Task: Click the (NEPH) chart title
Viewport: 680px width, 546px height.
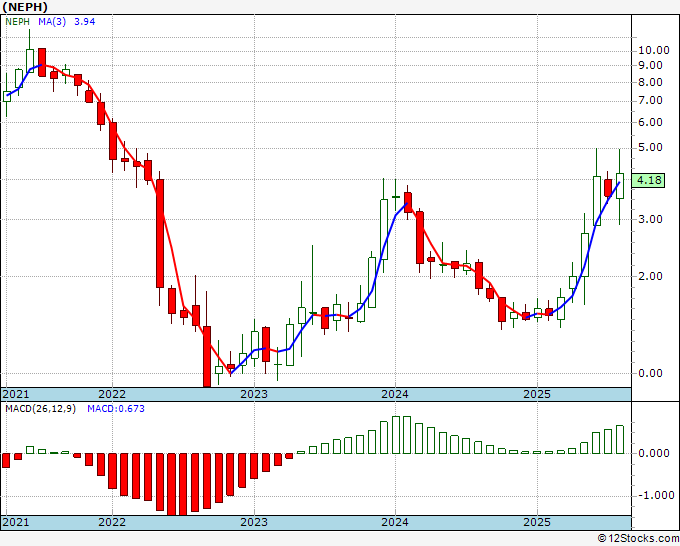Action: pos(25,7)
